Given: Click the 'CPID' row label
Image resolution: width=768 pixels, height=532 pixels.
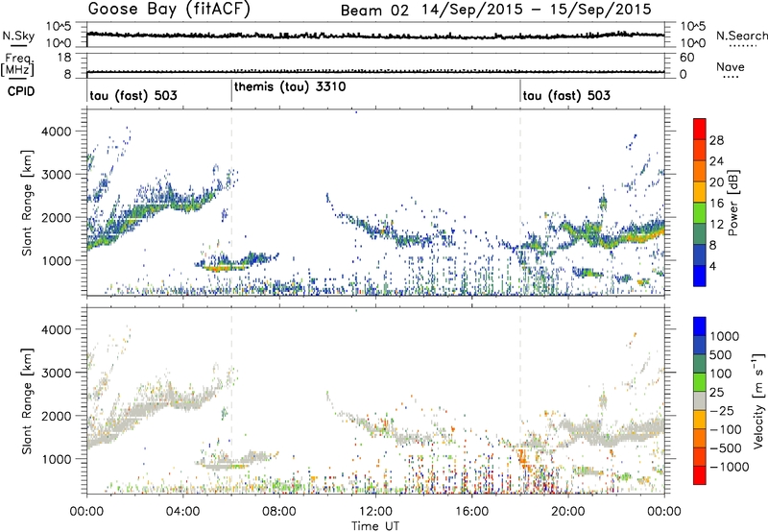Looking at the screenshot, I should 21,91.
